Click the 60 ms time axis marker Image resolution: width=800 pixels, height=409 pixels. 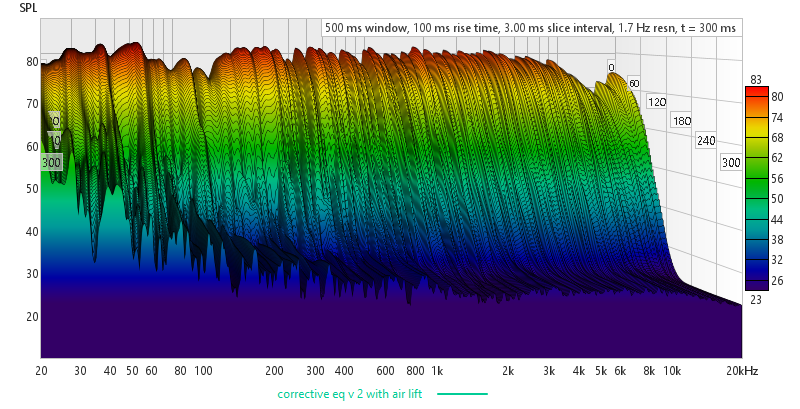point(633,83)
